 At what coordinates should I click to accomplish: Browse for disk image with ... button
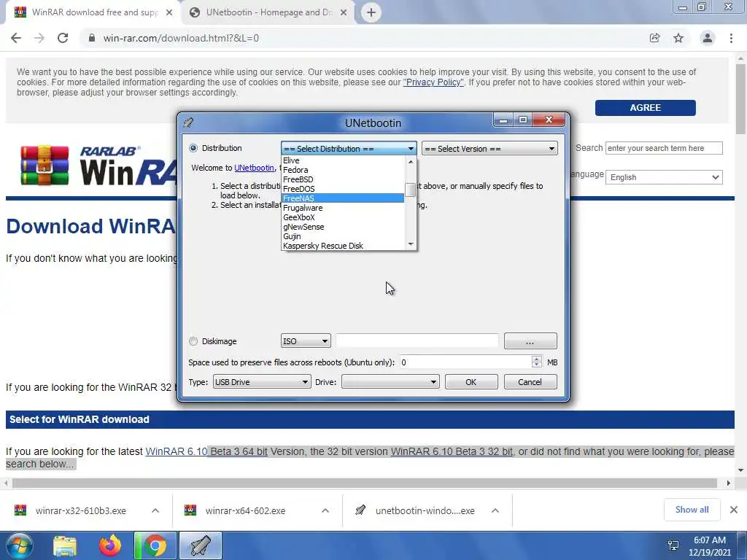tap(530, 341)
